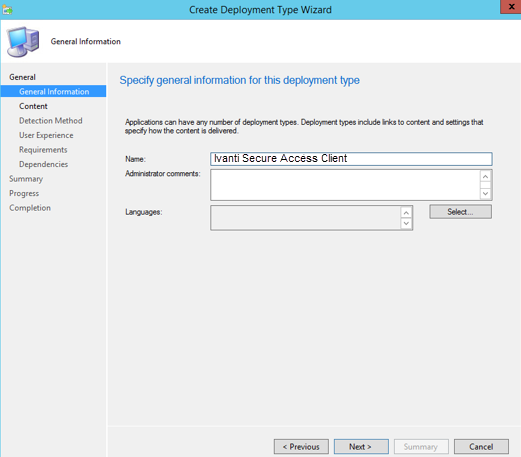521x457 pixels.
Task: Click the 'Administrator comments:' label
Action: click(x=163, y=174)
